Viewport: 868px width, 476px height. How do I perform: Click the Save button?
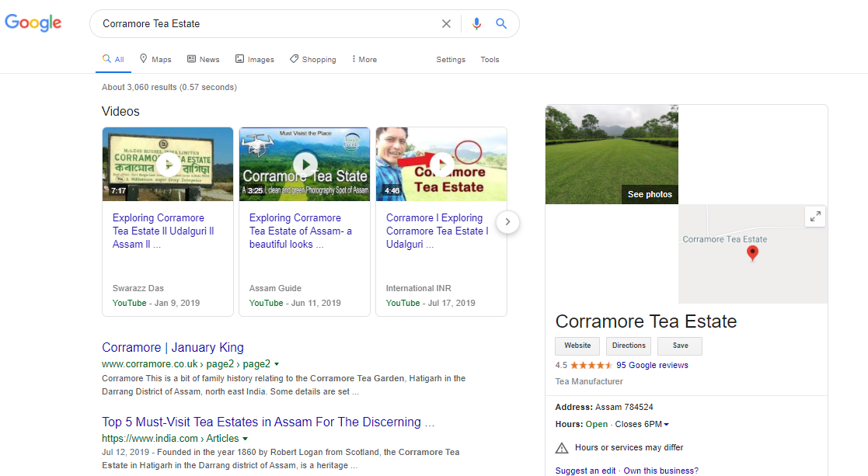[681, 346]
